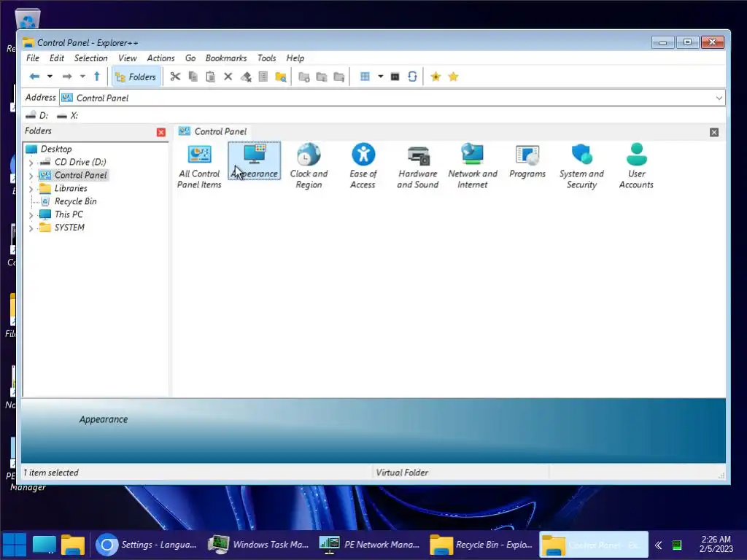Open the View menu
The width and height of the screenshot is (747, 560).
[127, 58]
